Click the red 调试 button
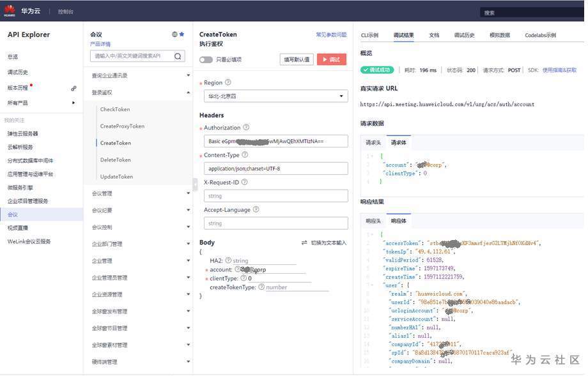 [332, 59]
